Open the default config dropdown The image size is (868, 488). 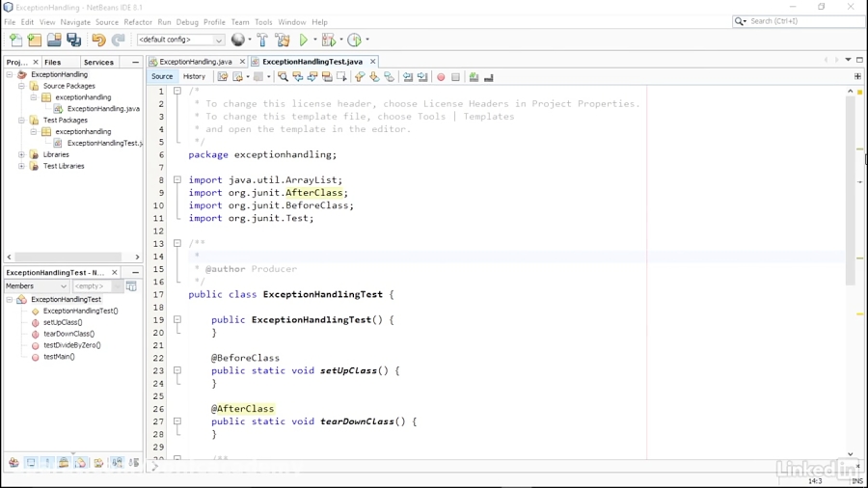[180, 41]
